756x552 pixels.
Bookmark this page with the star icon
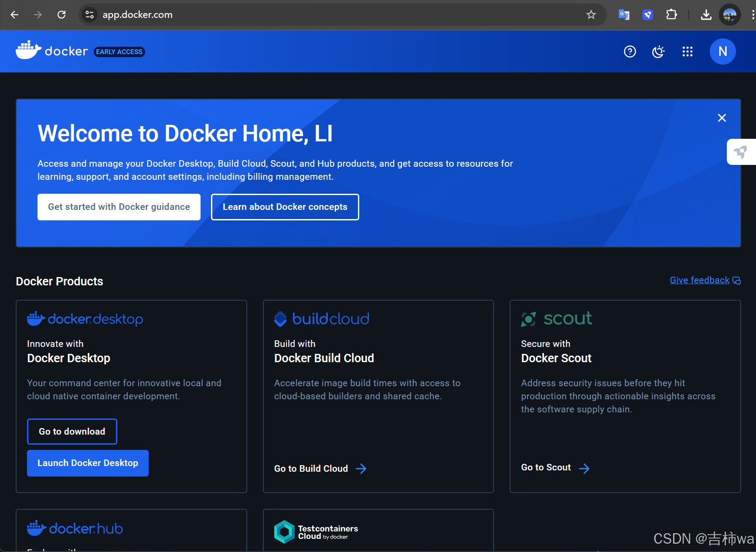pyautogui.click(x=591, y=15)
